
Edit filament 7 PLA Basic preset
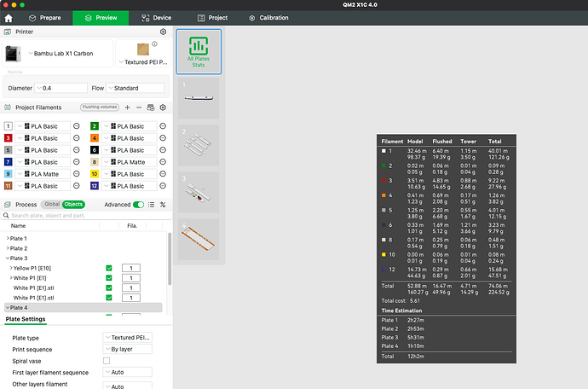point(77,162)
